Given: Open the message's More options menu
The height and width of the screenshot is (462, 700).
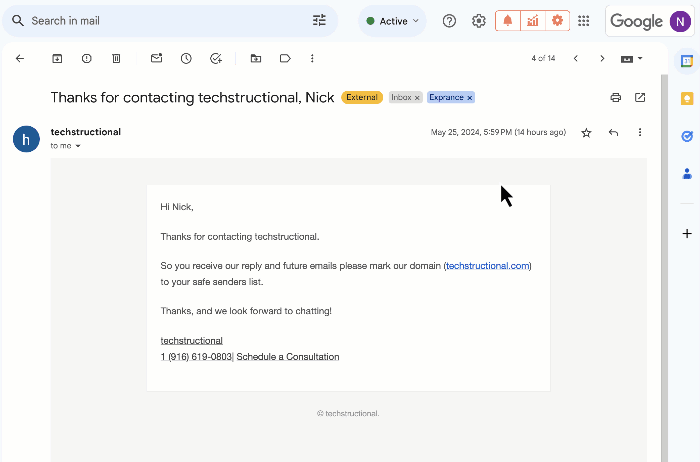Looking at the screenshot, I should pos(640,132).
